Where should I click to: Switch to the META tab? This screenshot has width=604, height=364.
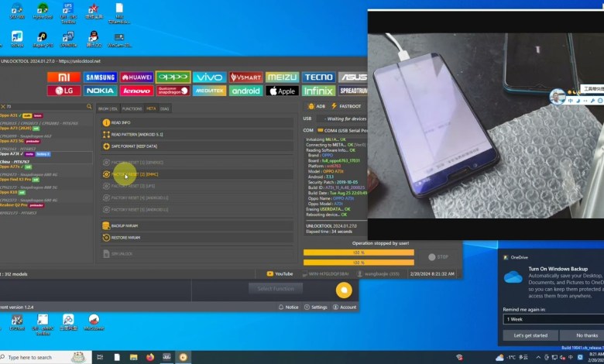click(151, 108)
